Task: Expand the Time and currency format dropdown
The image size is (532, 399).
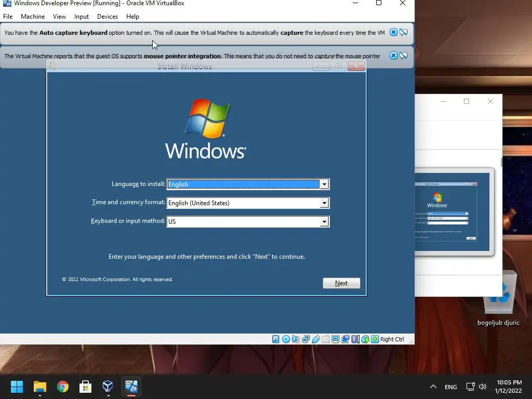Action: (x=324, y=203)
